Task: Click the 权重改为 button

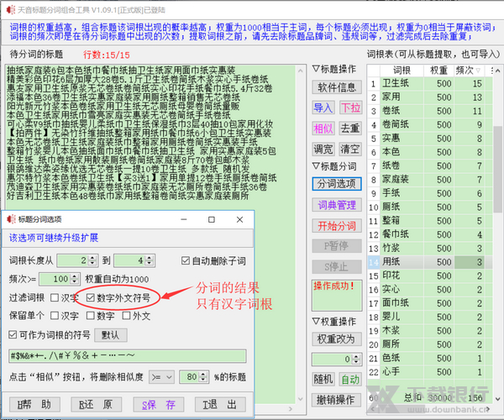Action: (337, 339)
